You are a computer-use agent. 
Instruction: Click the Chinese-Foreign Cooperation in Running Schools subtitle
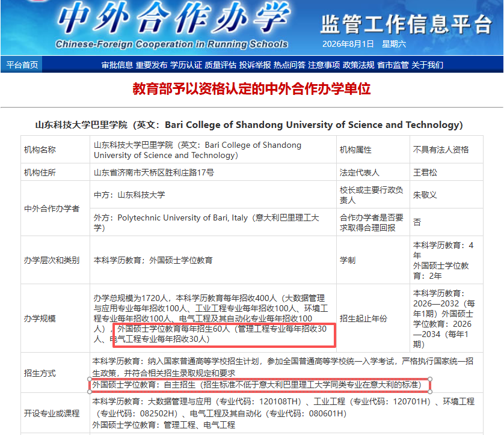pos(171,44)
